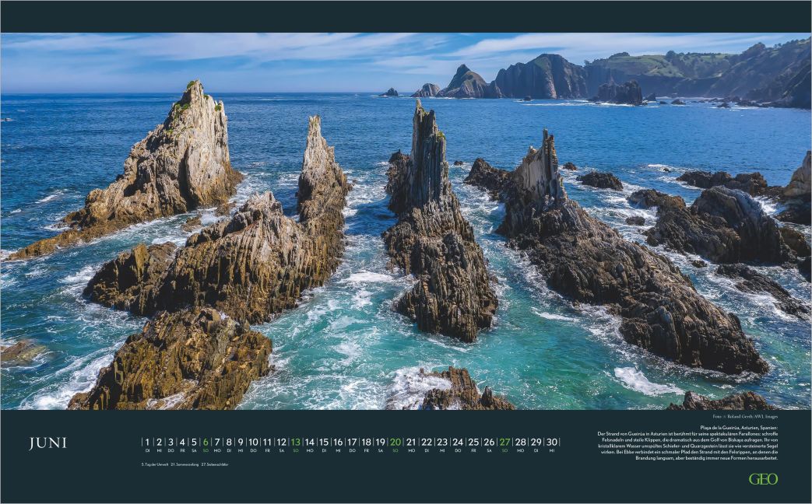Select the green Sunday date 6

(x=204, y=441)
